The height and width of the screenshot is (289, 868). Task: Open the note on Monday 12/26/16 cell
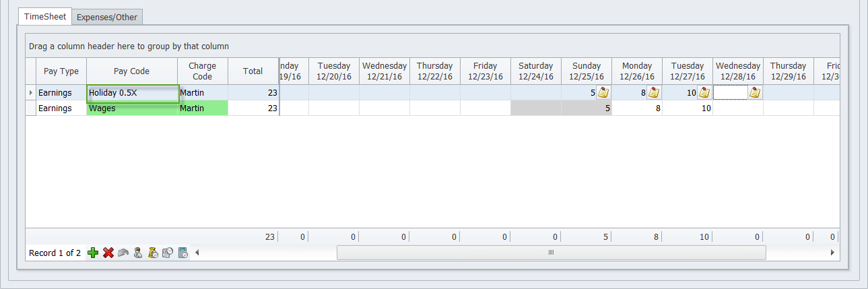click(x=654, y=93)
